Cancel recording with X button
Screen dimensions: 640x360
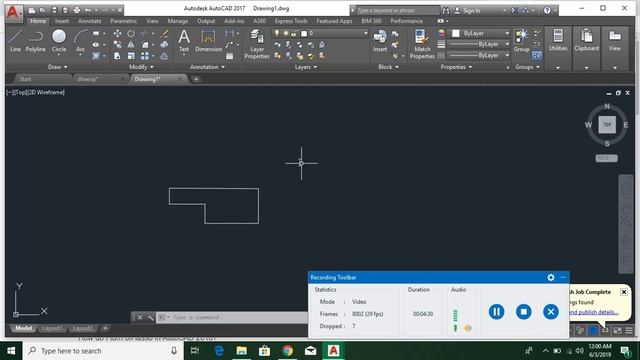click(551, 312)
